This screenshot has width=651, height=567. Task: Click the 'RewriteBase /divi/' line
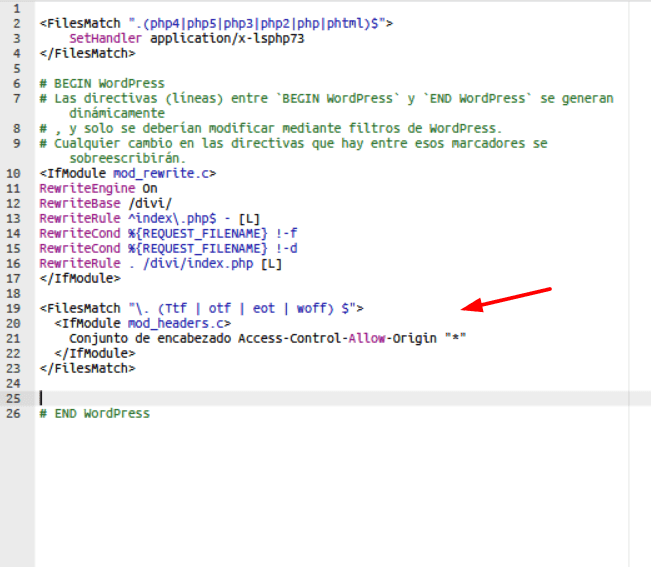[105, 203]
